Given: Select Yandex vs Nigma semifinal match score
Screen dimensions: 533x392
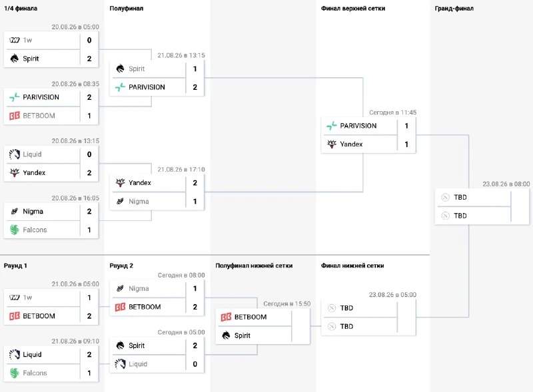Looking at the screenshot, I should (195, 192).
